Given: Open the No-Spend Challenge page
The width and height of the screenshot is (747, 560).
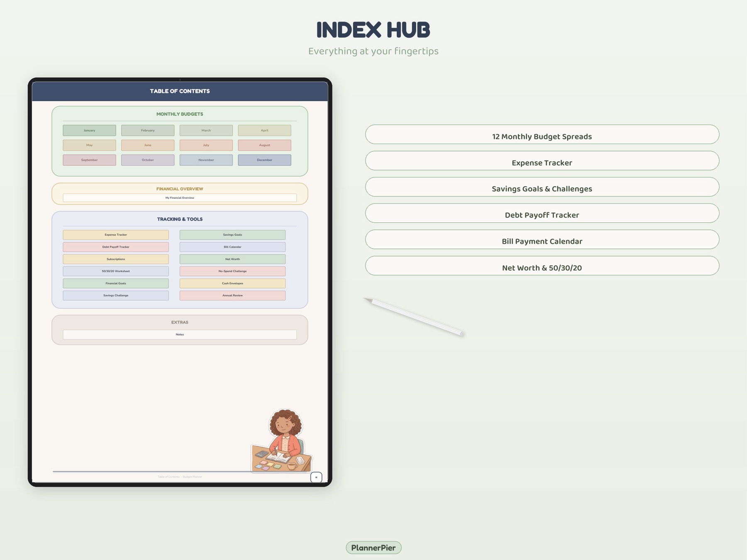Looking at the screenshot, I should click(232, 271).
